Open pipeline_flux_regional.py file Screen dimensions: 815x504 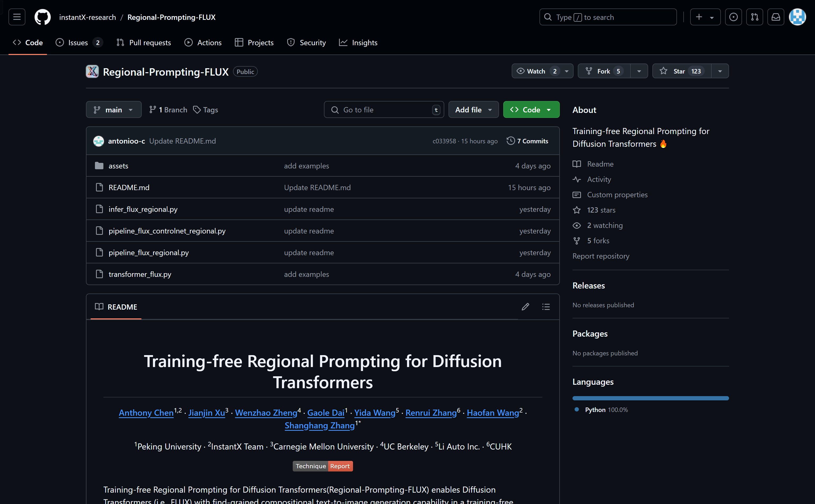click(x=149, y=252)
